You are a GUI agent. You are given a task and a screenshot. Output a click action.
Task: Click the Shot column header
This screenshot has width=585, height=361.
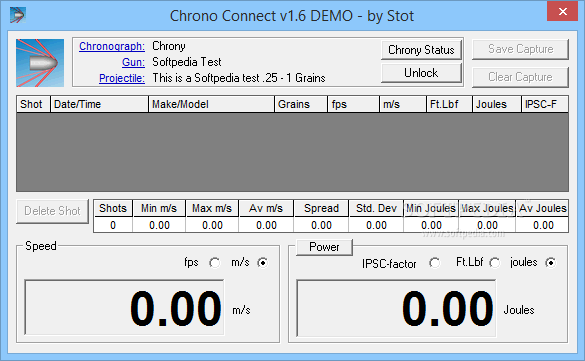pyautogui.click(x=33, y=104)
